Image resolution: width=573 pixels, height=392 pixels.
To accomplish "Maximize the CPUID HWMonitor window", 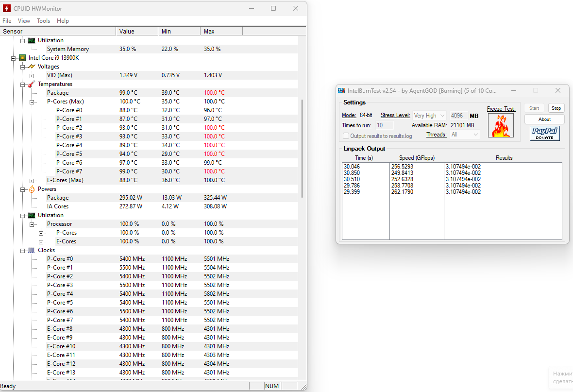I will (x=273, y=8).
